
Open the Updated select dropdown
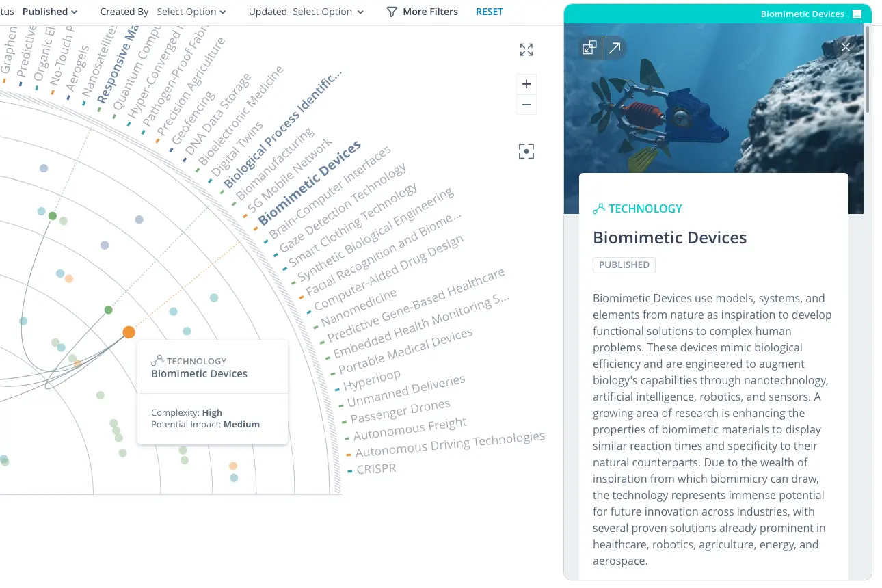[328, 12]
